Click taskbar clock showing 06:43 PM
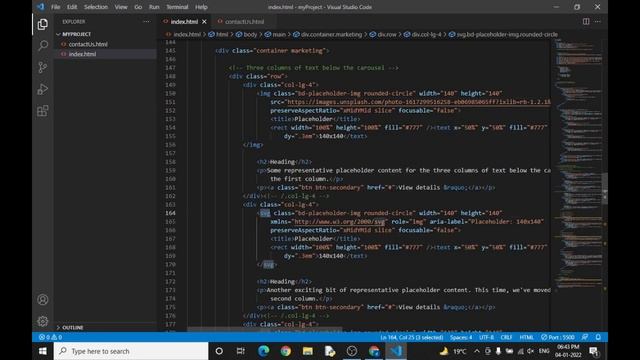640x360 pixels. click(x=568, y=351)
